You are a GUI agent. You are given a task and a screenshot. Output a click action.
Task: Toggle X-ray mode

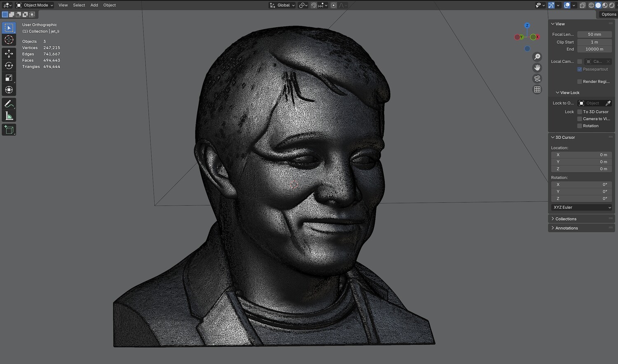583,5
